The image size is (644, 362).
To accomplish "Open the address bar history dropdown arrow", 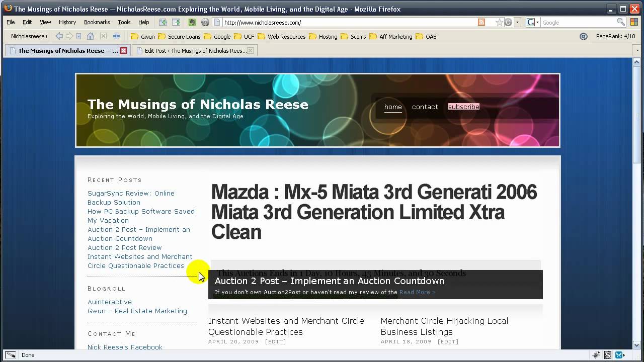I will pyautogui.click(x=517, y=22).
